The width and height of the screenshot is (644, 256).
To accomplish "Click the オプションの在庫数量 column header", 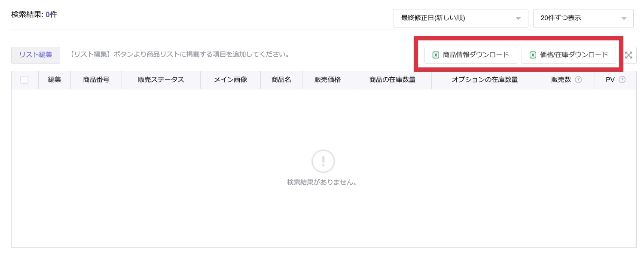I will [x=485, y=80].
